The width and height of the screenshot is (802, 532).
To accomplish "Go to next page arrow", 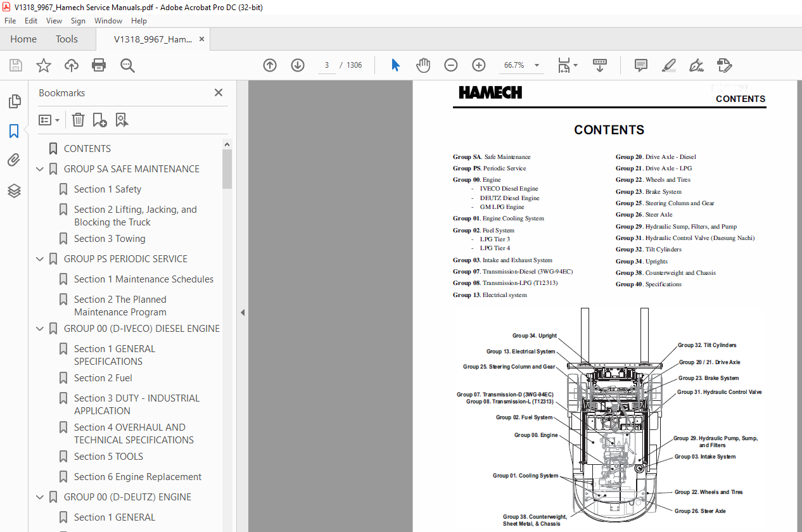I will [298, 65].
